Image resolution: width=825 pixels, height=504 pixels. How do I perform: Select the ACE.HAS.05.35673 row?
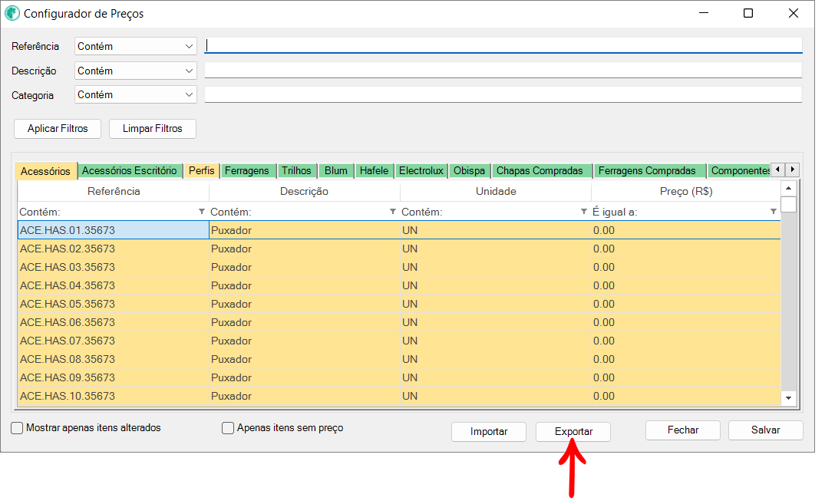(114, 304)
